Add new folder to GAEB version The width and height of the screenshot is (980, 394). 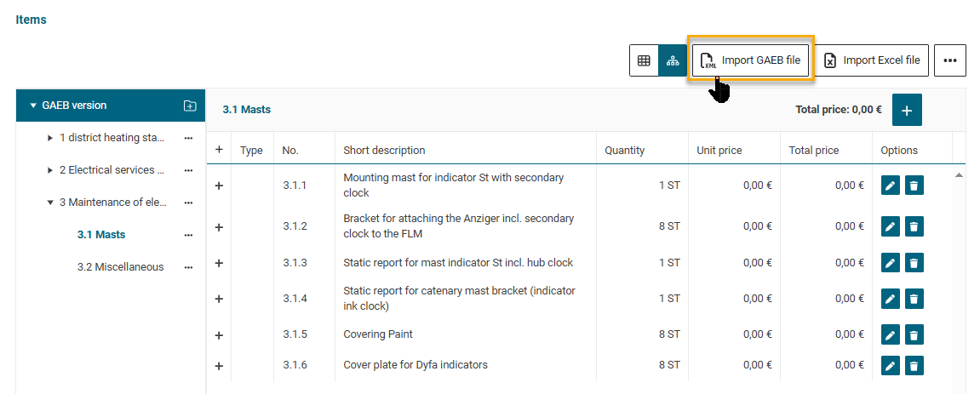pos(189,106)
